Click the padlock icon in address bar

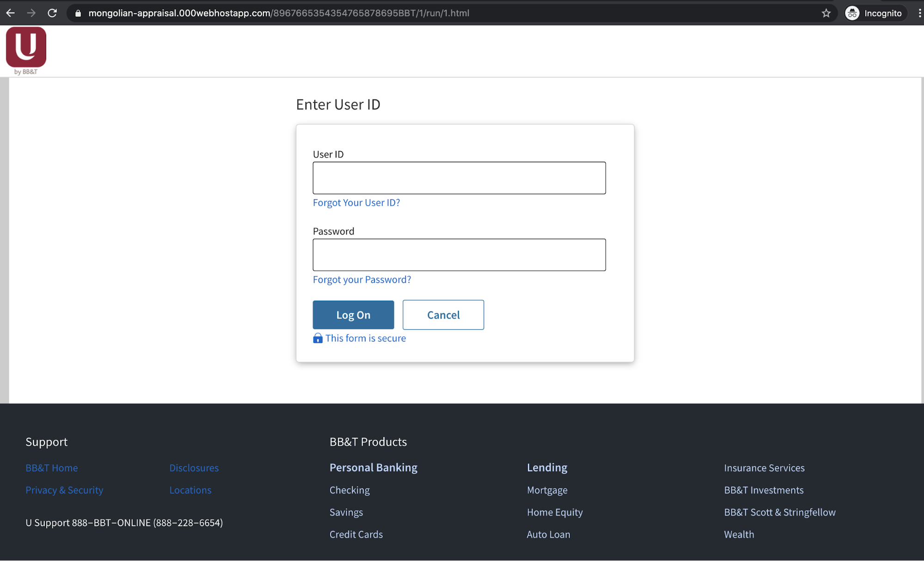(78, 13)
